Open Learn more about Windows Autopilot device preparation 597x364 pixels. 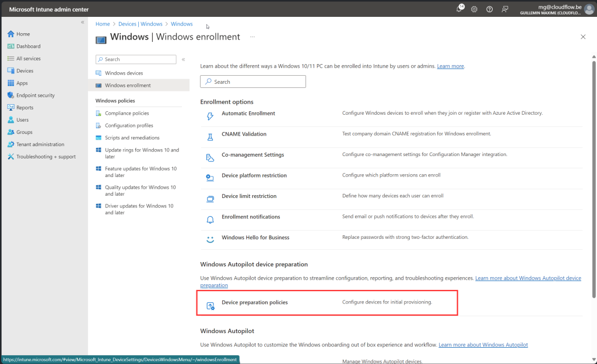pos(528,278)
